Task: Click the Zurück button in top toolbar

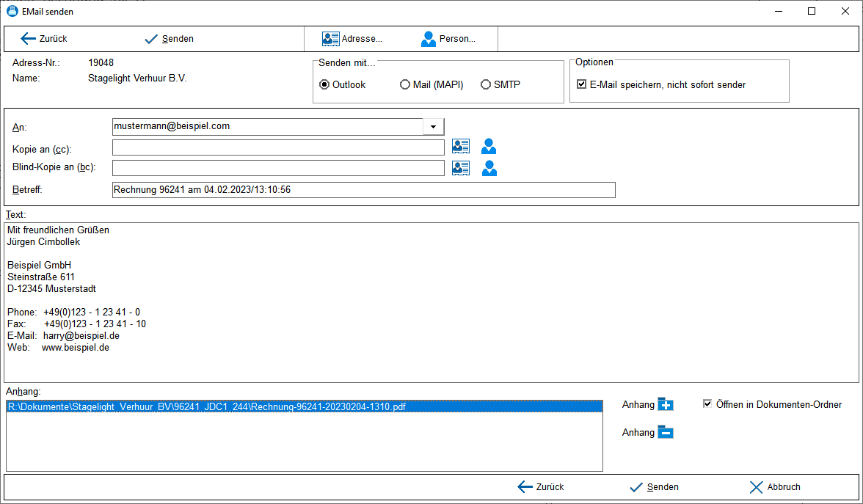Action: [x=43, y=38]
